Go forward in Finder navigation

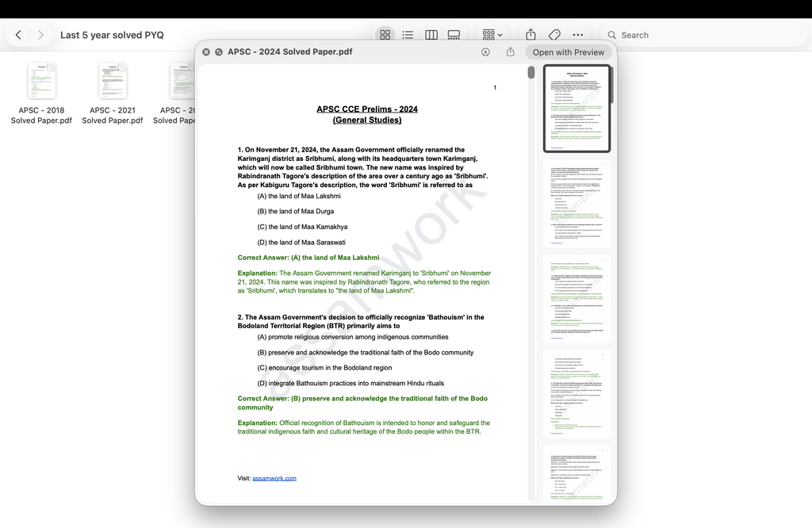tap(40, 35)
